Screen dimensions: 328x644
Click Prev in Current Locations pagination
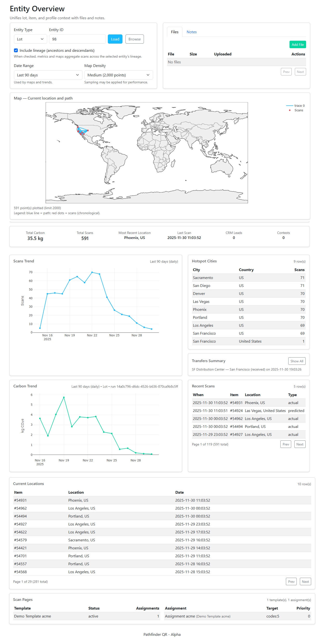[291, 582]
